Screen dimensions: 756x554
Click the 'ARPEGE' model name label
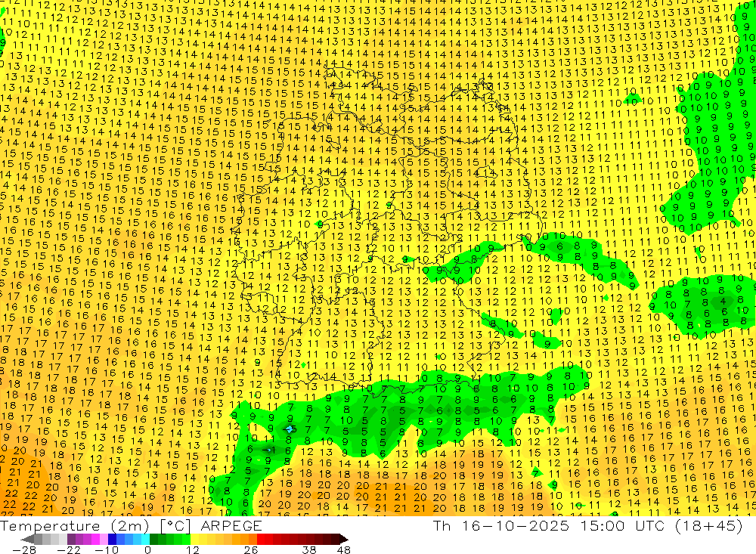(231, 526)
